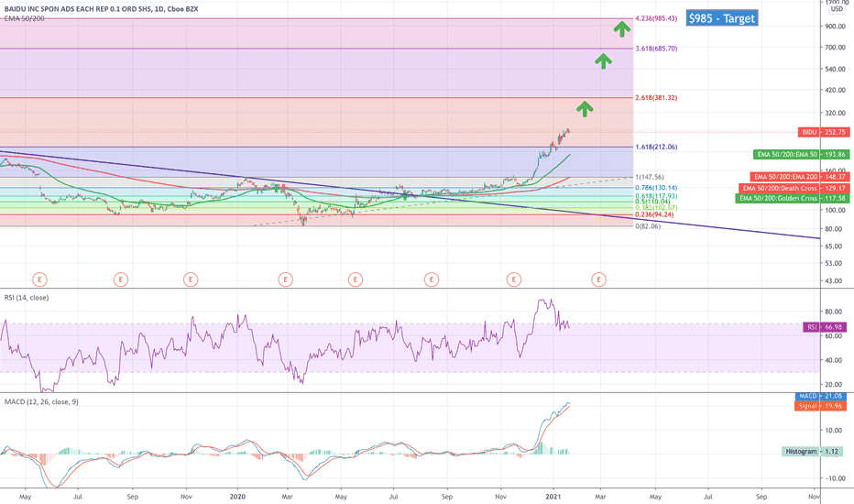Click the EMA 200 148.37 axis label
854x504 pixels.
(x=800, y=177)
